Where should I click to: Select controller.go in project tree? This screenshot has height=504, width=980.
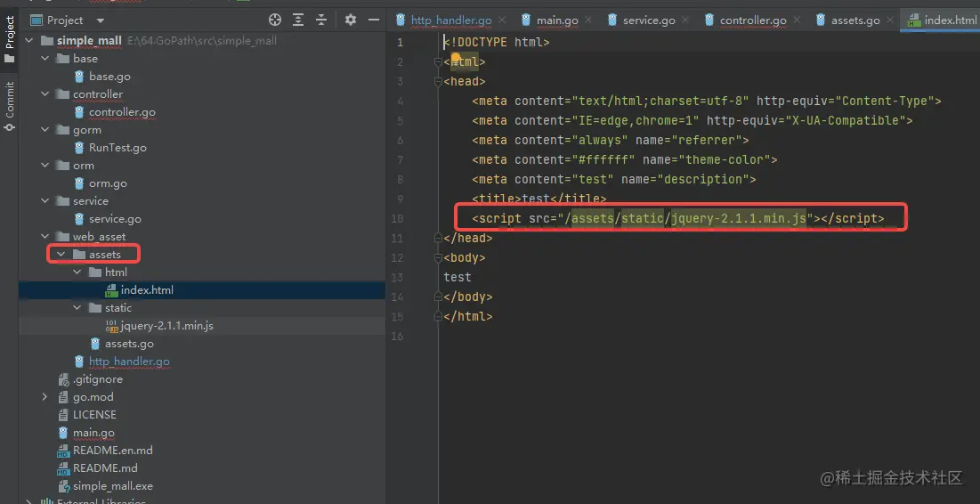tap(123, 112)
